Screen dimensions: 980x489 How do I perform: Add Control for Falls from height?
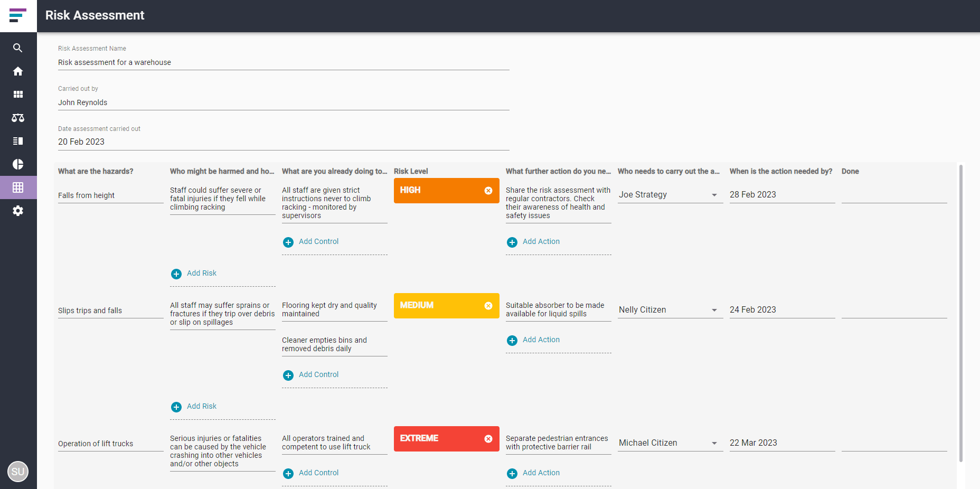311,242
